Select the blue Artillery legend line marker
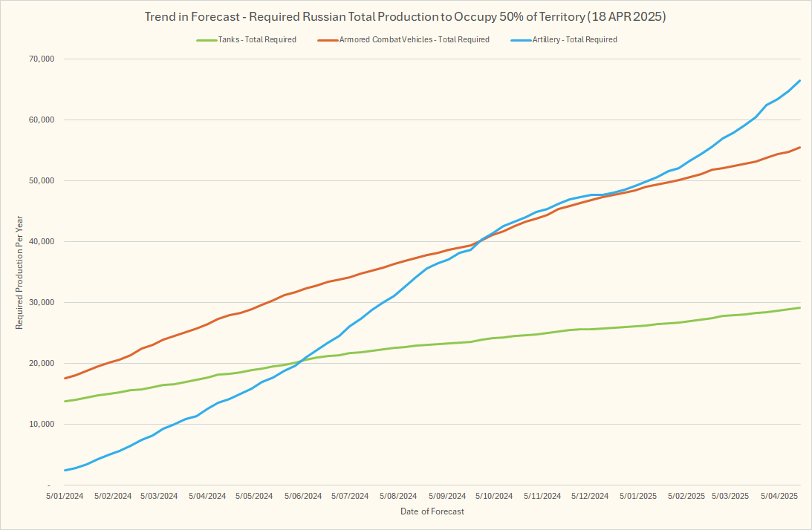812x530 pixels. point(520,40)
